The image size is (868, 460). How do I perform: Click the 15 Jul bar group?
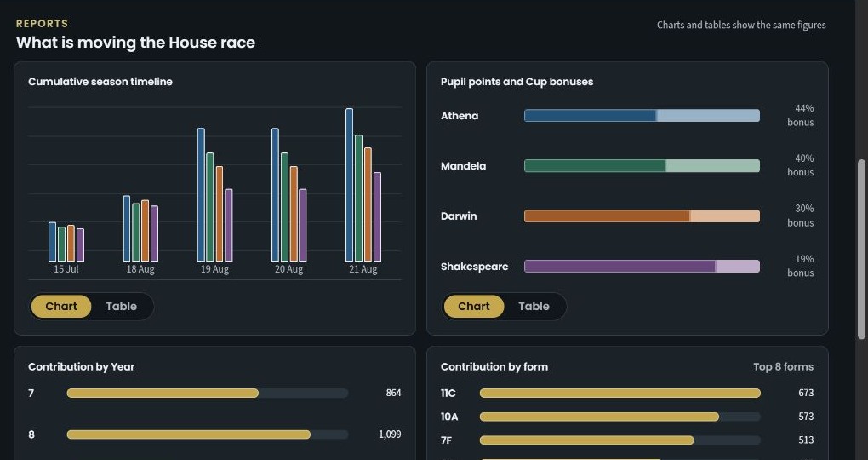click(66, 242)
